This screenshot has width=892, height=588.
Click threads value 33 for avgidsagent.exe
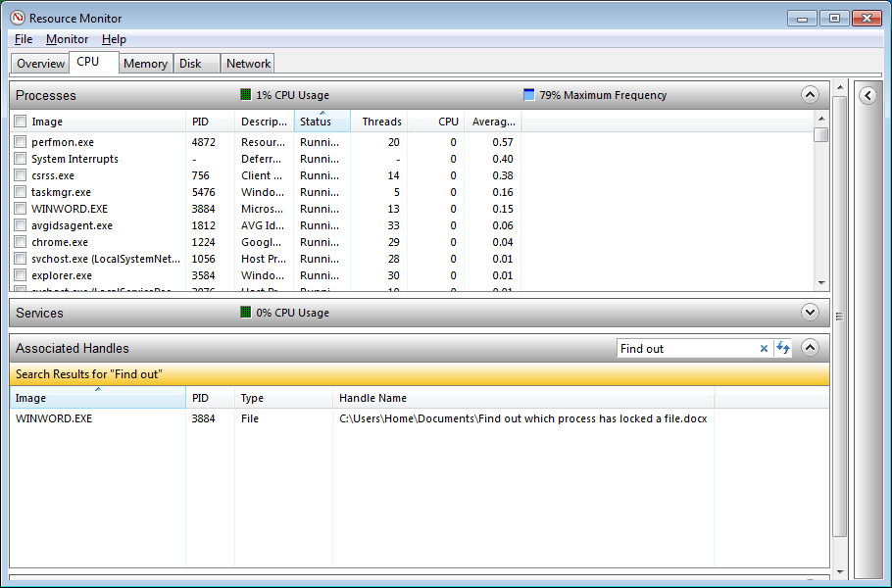(394, 225)
